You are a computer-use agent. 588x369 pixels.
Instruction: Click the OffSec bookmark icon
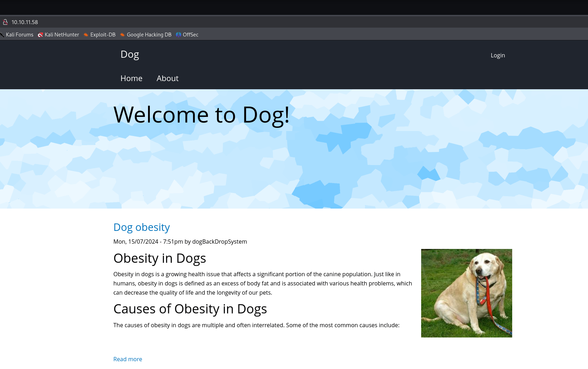[x=179, y=35]
